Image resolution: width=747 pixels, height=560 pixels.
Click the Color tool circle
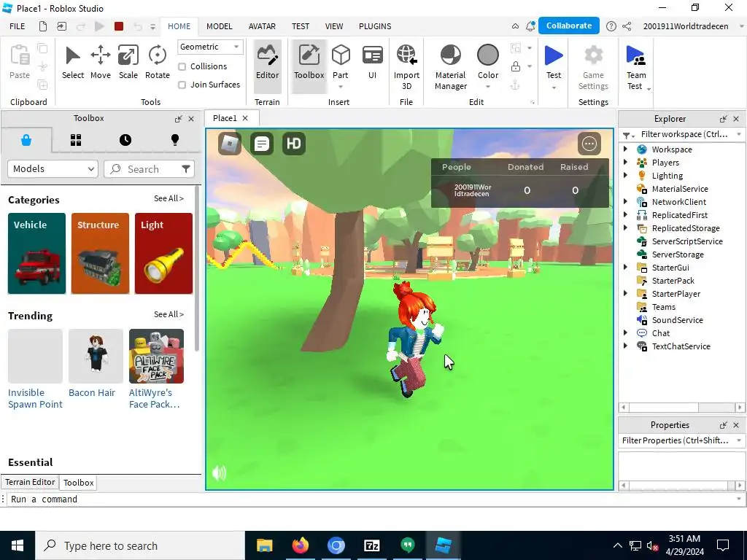point(488,55)
